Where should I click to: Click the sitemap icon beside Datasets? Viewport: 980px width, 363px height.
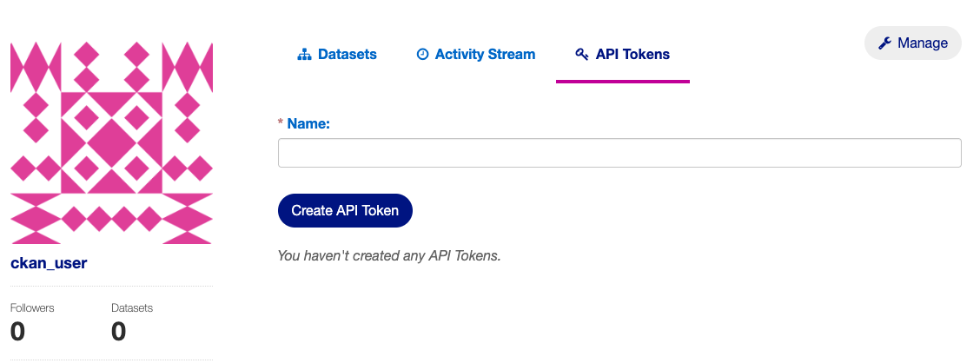tap(304, 55)
